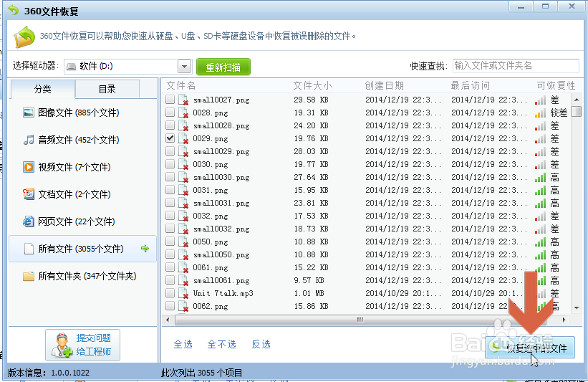Click the horizontal scrollbar thumb under file list
This screenshot has width=588, height=382.
pos(360,320)
